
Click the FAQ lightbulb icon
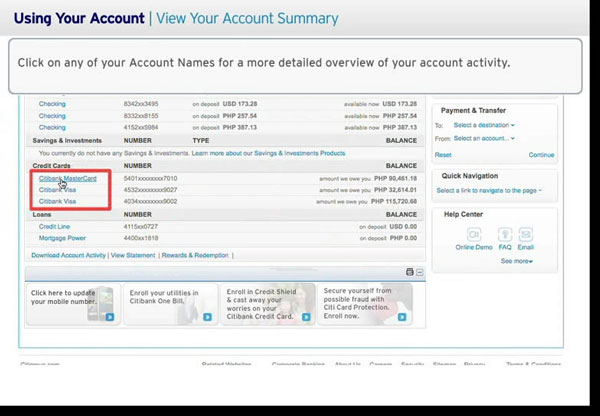pyautogui.click(x=505, y=234)
